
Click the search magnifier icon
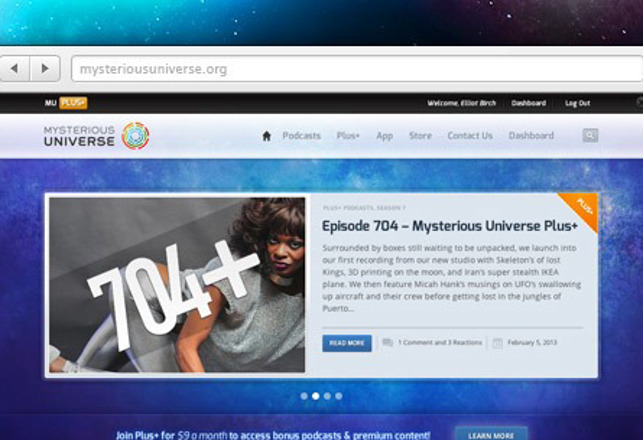(x=590, y=135)
